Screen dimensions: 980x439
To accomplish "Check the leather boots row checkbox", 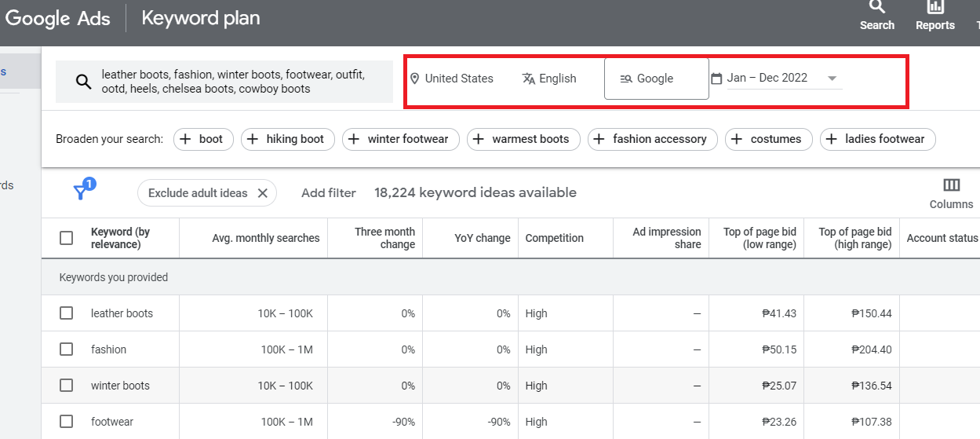I will [67, 313].
